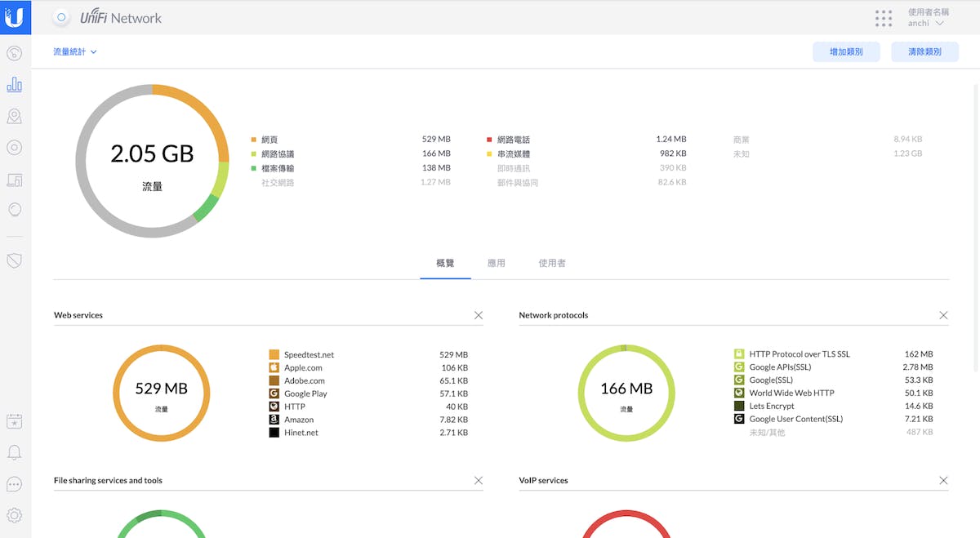The width and height of the screenshot is (980, 538).
Task: Open the Events calendar icon
Action: click(x=14, y=421)
